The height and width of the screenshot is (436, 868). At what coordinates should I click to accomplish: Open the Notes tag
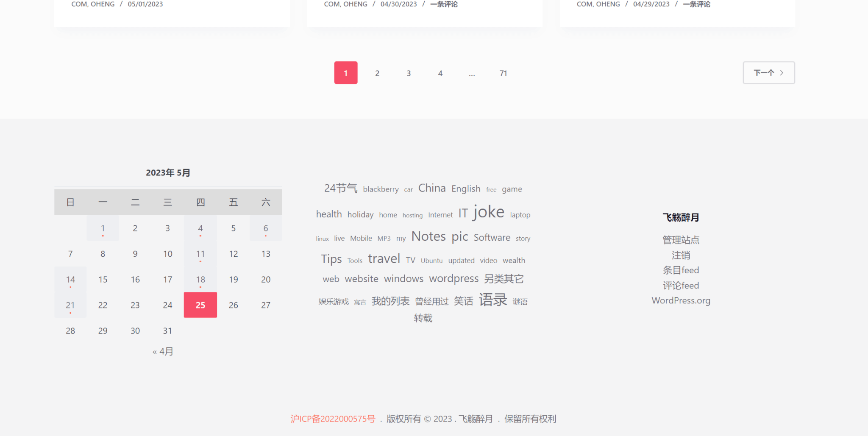click(x=428, y=236)
